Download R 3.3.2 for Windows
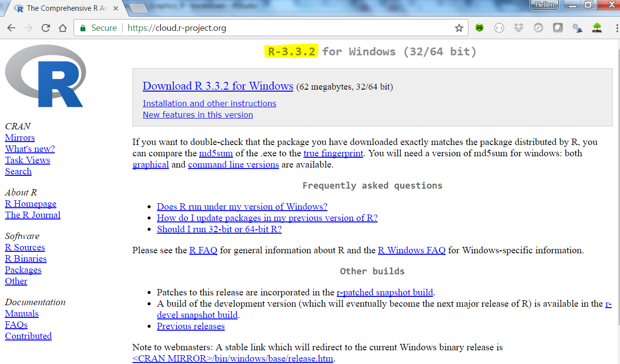This screenshot has width=620, height=364. point(218,86)
